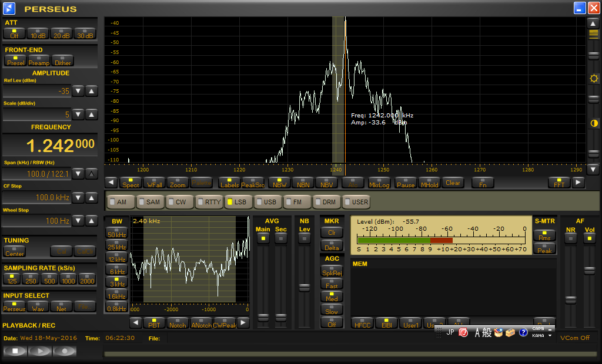Image resolution: width=602 pixels, height=364 pixels.
Task: Decrease Scale dB/div with down arrow
Action: 78,114
